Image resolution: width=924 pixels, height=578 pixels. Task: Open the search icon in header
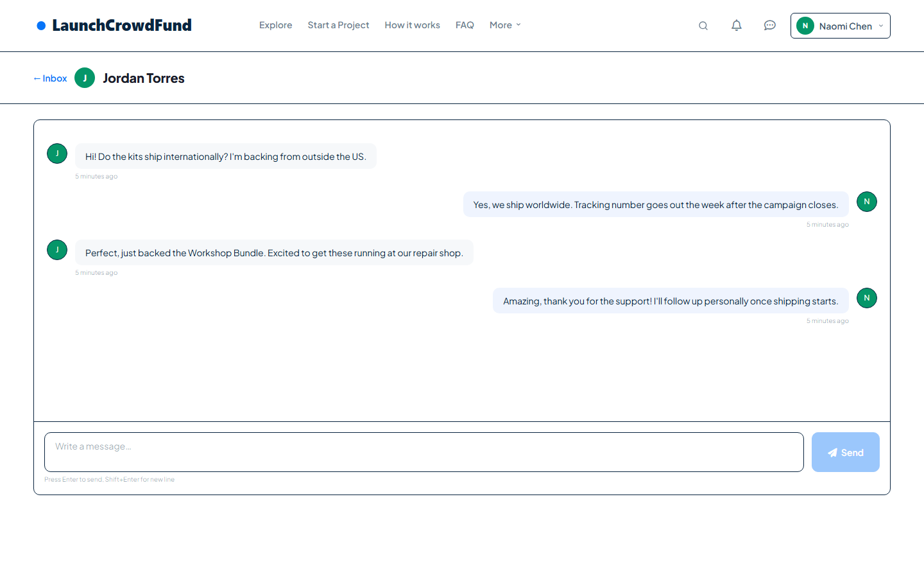pyautogui.click(x=703, y=26)
